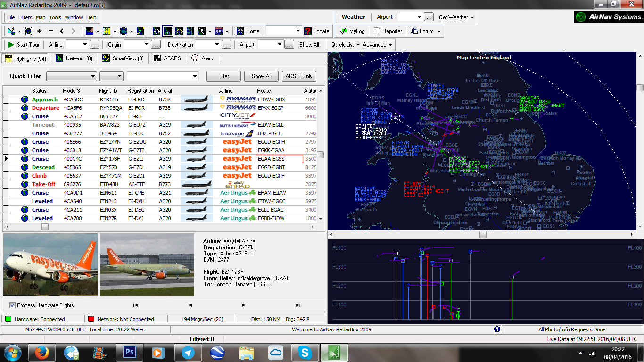Zoom in on the map with plus icon
Image resolution: width=644 pixels, height=362 pixels.
pyautogui.click(x=39, y=31)
